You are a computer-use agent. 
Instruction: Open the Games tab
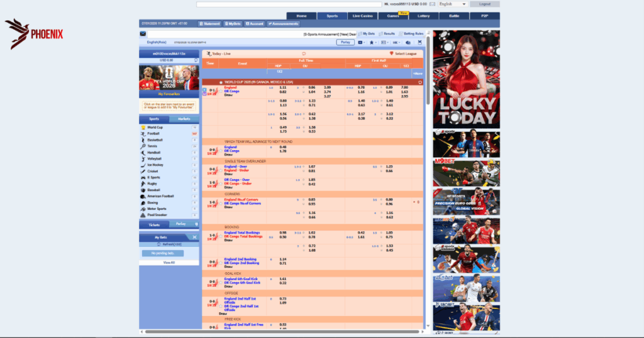(393, 16)
